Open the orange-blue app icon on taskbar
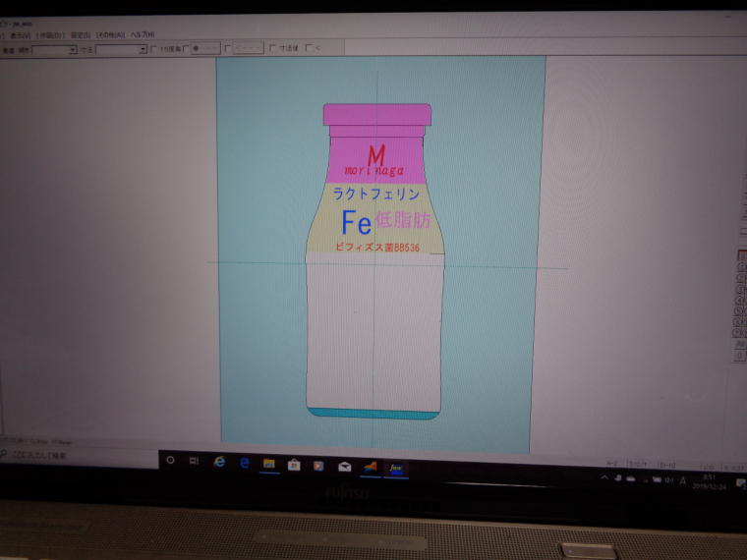Image resolution: width=747 pixels, height=560 pixels. click(371, 468)
